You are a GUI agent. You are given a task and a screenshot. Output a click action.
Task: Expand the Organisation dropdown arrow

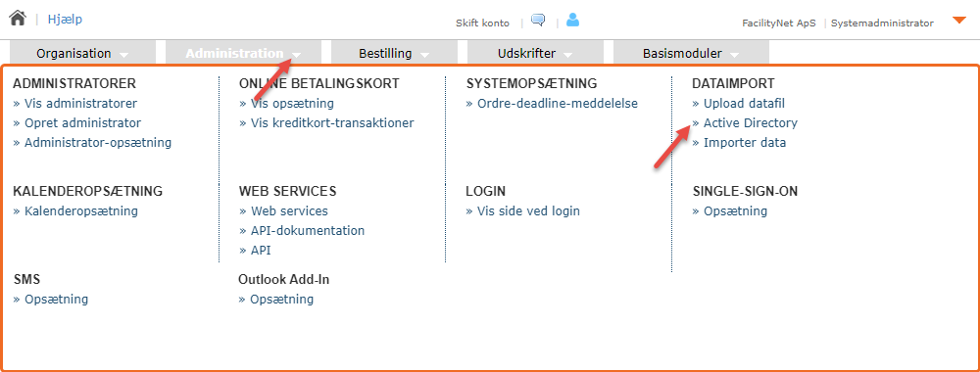point(124,55)
